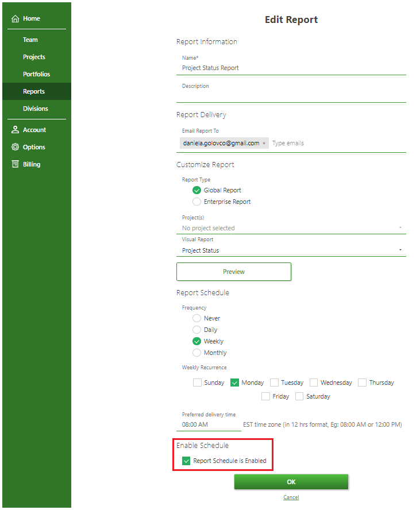The width and height of the screenshot is (420, 510).
Task: Remove daniela.golovco@gmail.com email chip with x
Action: [x=264, y=144]
